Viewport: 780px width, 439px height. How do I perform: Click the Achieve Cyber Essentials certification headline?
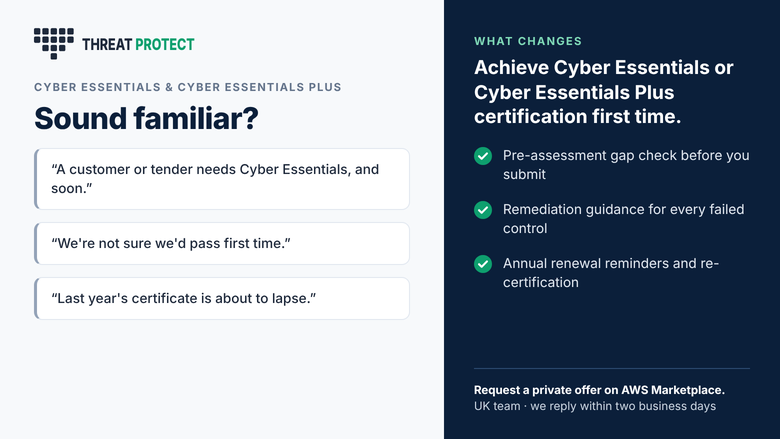tap(603, 92)
